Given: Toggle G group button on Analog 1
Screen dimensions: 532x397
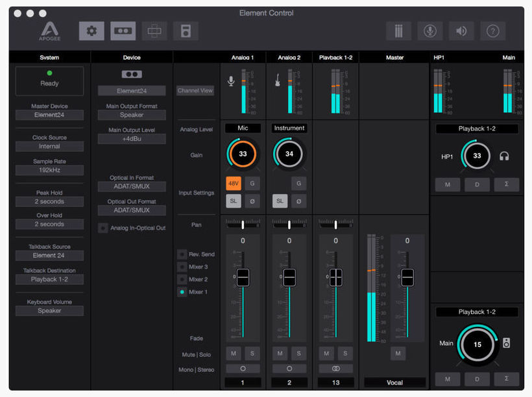Looking at the screenshot, I should [252, 184].
